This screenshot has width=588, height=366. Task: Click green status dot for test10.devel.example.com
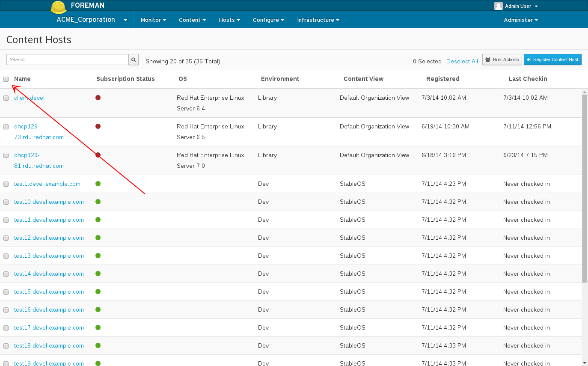point(98,202)
